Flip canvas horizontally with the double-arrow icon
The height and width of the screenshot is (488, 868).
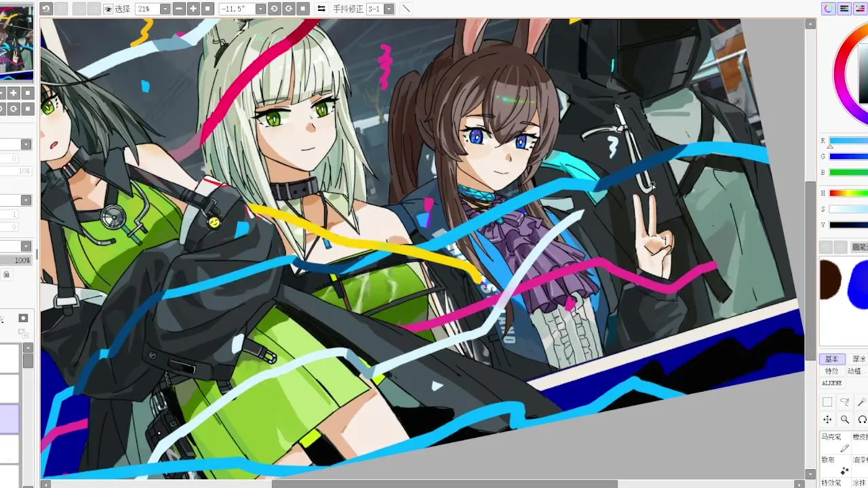click(321, 9)
